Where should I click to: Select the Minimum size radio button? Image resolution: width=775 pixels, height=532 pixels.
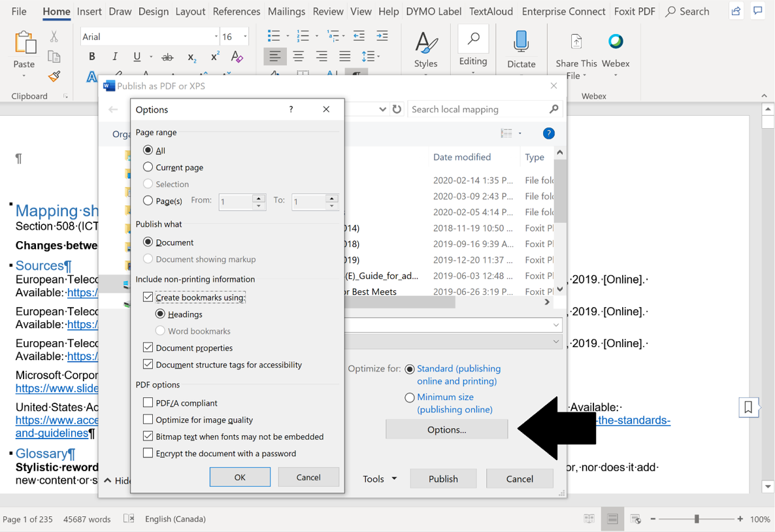(x=410, y=397)
